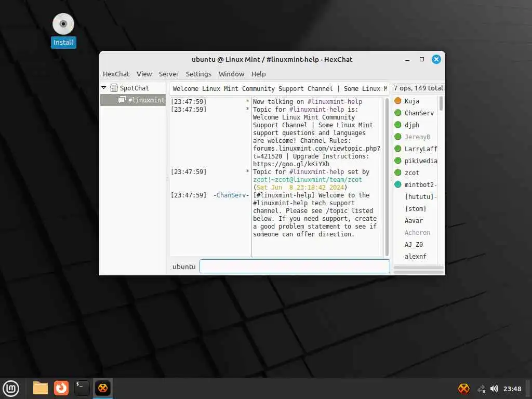The height and width of the screenshot is (399, 532).
Task: Open the Server menu
Action: click(168, 74)
